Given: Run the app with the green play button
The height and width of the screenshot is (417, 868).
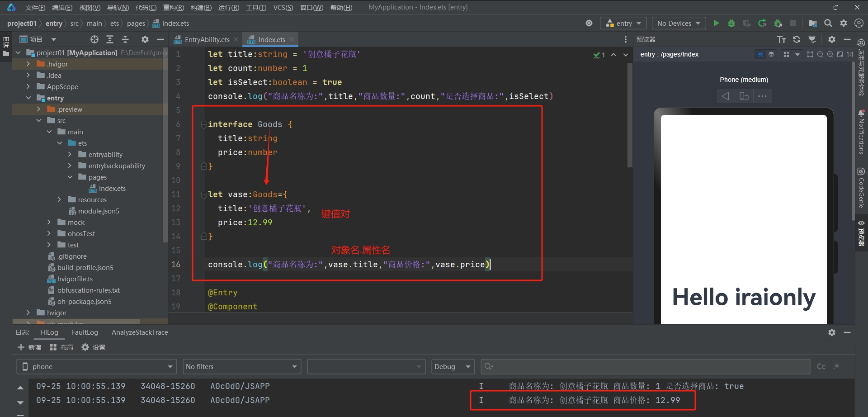Looking at the screenshot, I should 716,23.
